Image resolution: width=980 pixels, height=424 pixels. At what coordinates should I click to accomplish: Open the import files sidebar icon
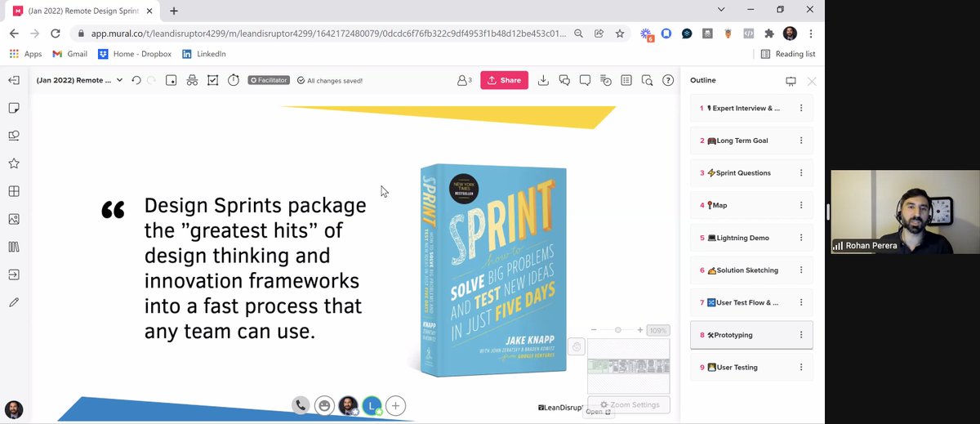point(14,274)
